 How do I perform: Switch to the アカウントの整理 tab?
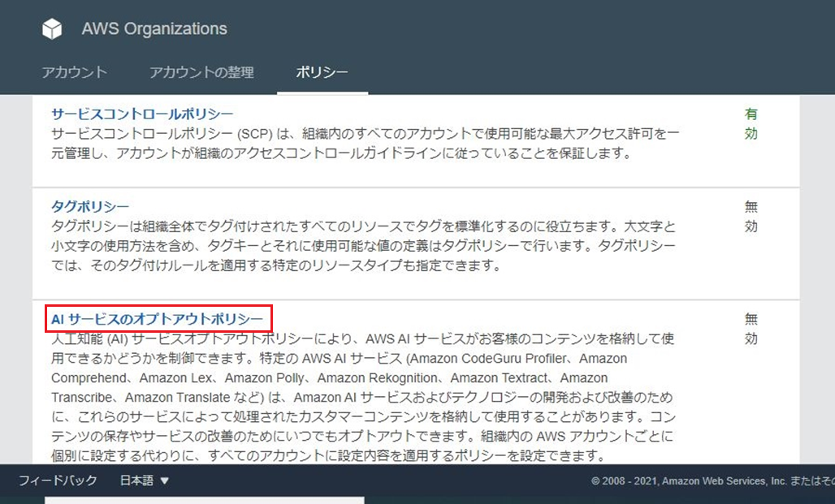201,72
